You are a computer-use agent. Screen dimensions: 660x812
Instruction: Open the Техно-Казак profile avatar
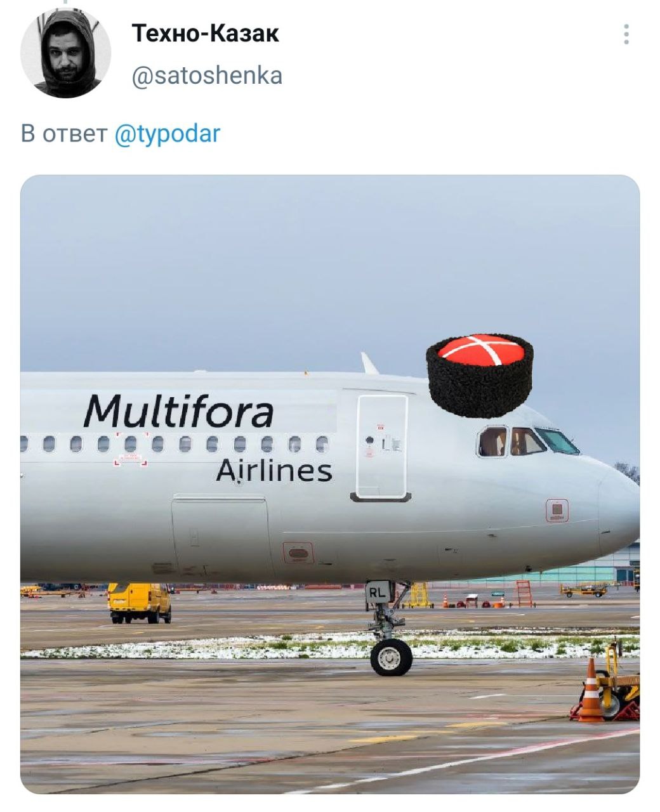[65, 53]
